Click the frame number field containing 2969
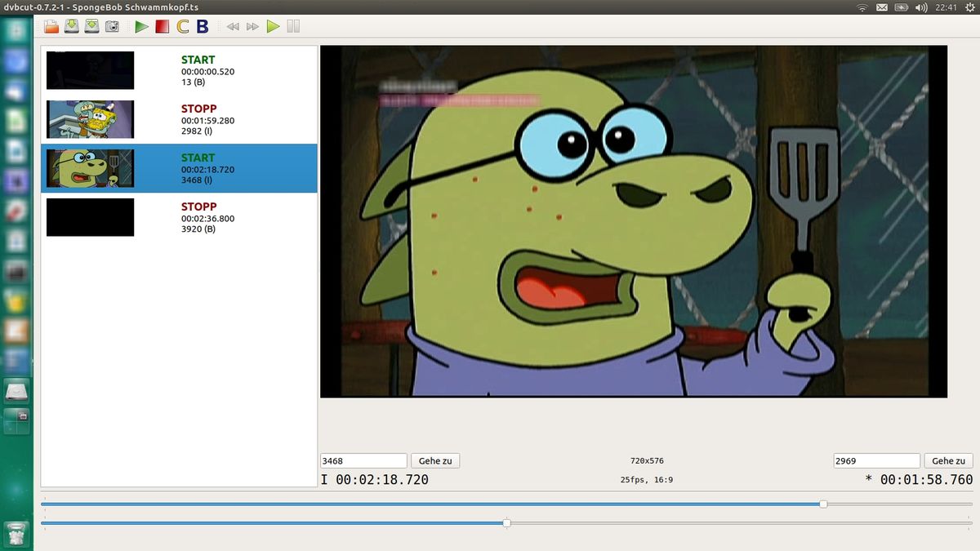The height and width of the screenshot is (551, 980). coord(876,461)
